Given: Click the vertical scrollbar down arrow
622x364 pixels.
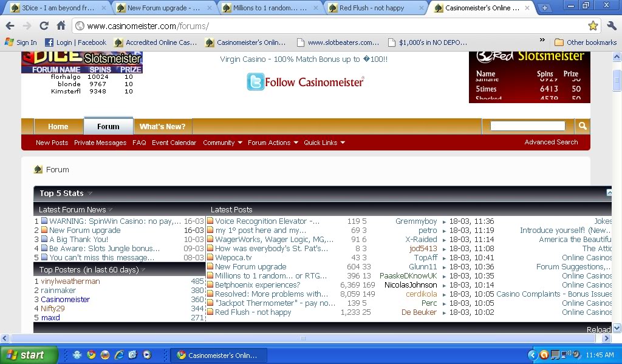Looking at the screenshot, I should pos(617,328).
